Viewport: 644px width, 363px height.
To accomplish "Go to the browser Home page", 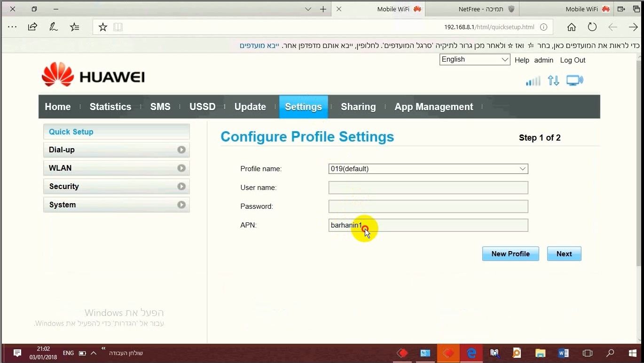I will pyautogui.click(x=572, y=27).
